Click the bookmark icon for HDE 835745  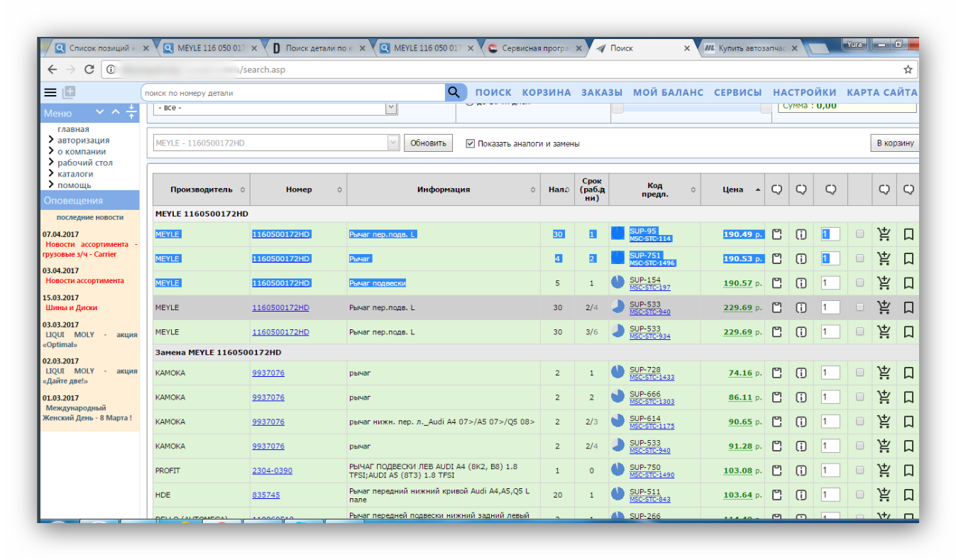click(x=908, y=495)
